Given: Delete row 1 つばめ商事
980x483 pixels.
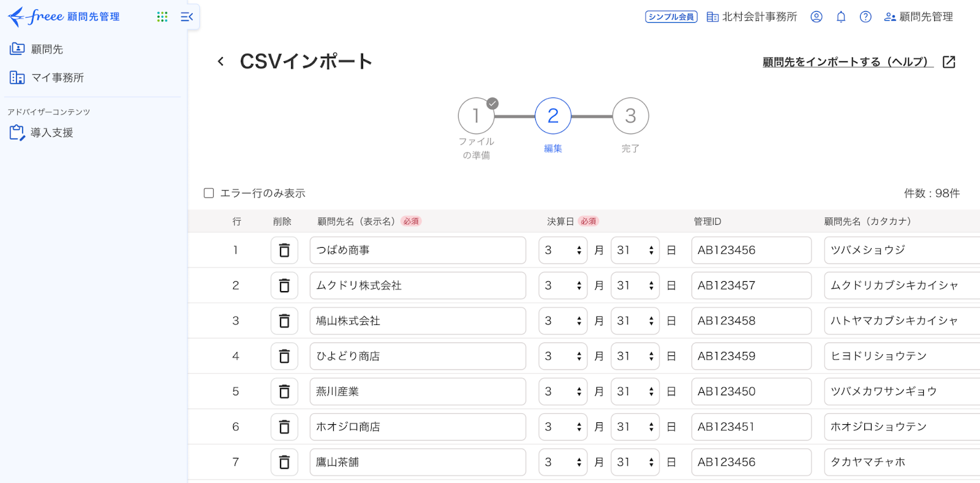Looking at the screenshot, I should pyautogui.click(x=284, y=250).
